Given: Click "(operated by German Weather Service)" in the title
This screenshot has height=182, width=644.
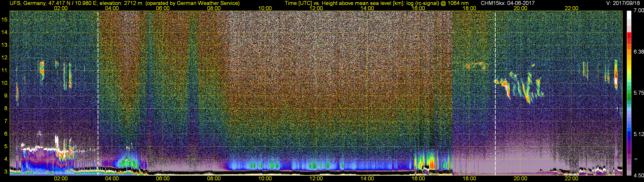Looking at the screenshot, I should (x=192, y=3).
